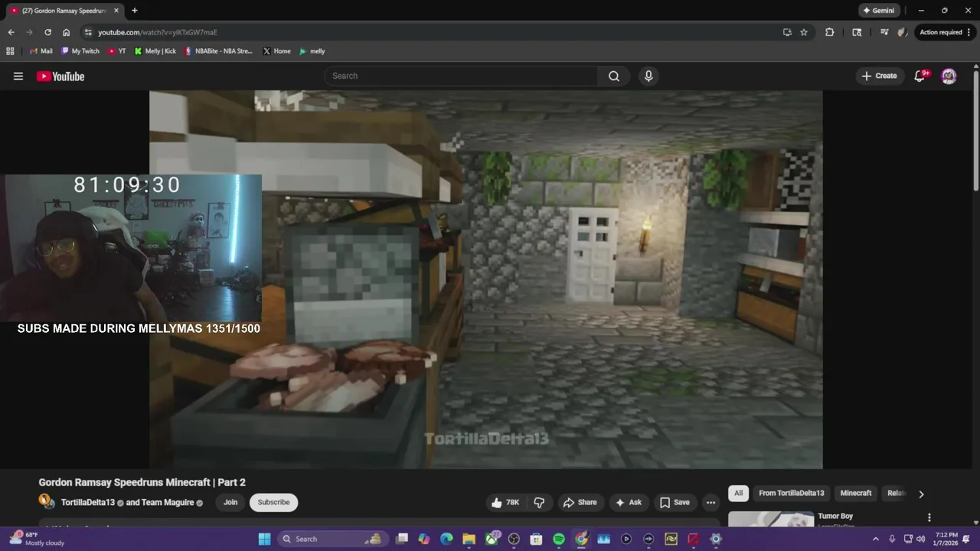Go back in Chrome browser

click(x=11, y=32)
